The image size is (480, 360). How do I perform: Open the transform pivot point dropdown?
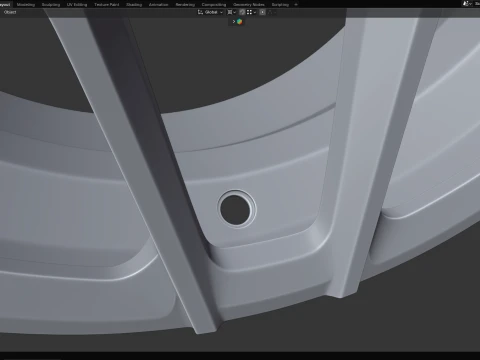[x=232, y=12]
